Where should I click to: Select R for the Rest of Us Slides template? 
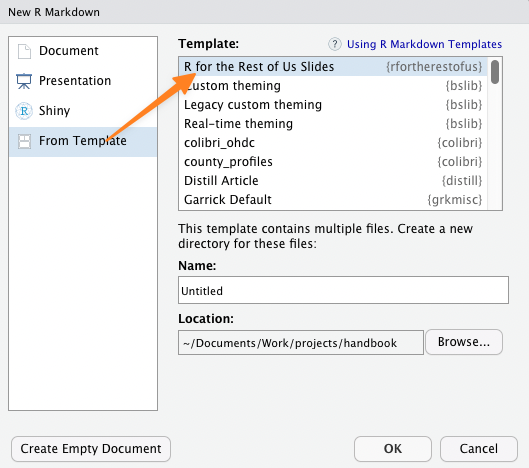coord(333,67)
